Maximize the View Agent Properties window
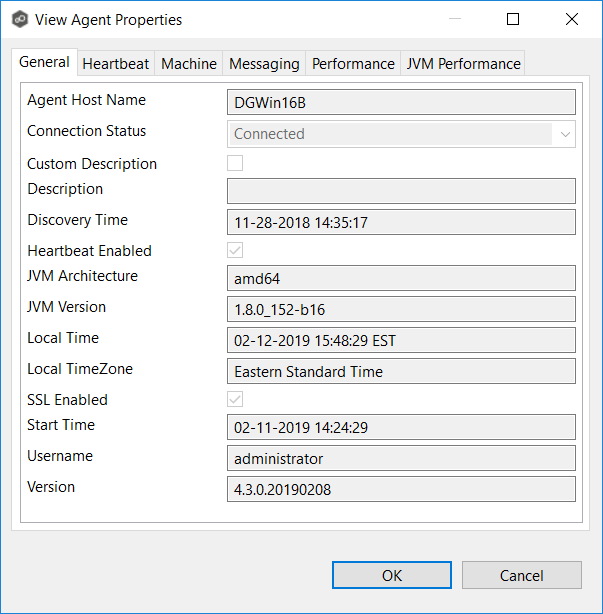This screenshot has width=603, height=614. point(513,19)
